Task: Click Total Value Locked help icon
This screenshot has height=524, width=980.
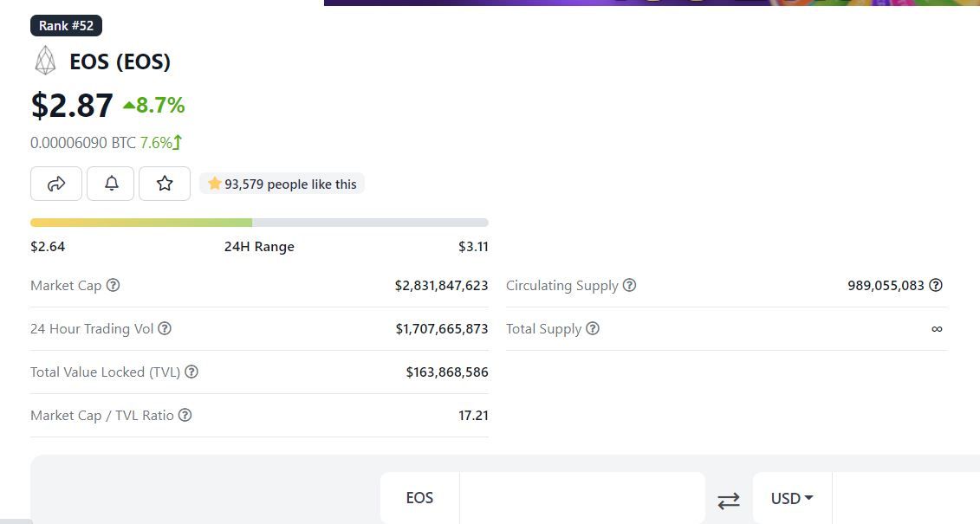Action: (x=191, y=372)
